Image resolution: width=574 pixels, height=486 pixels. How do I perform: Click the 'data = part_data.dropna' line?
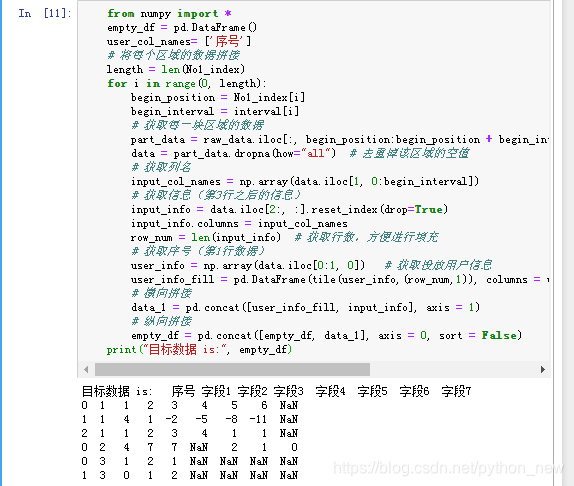pyautogui.click(x=300, y=153)
